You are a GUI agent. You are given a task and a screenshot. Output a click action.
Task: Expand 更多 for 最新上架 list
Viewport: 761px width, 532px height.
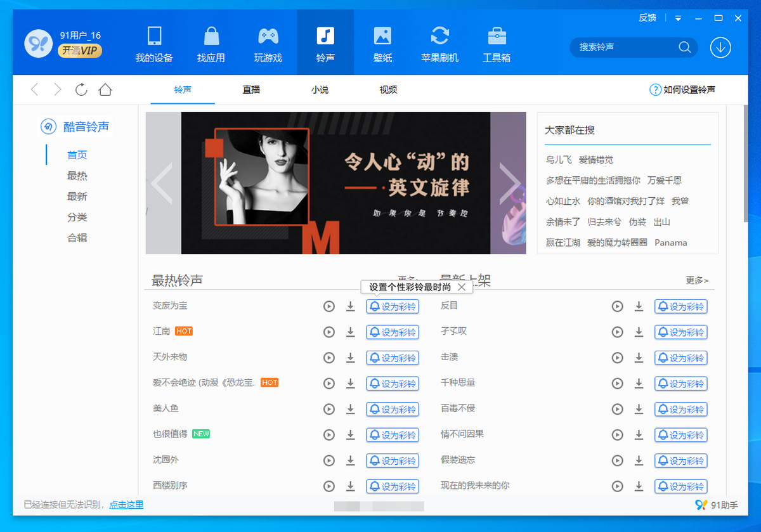click(x=696, y=280)
